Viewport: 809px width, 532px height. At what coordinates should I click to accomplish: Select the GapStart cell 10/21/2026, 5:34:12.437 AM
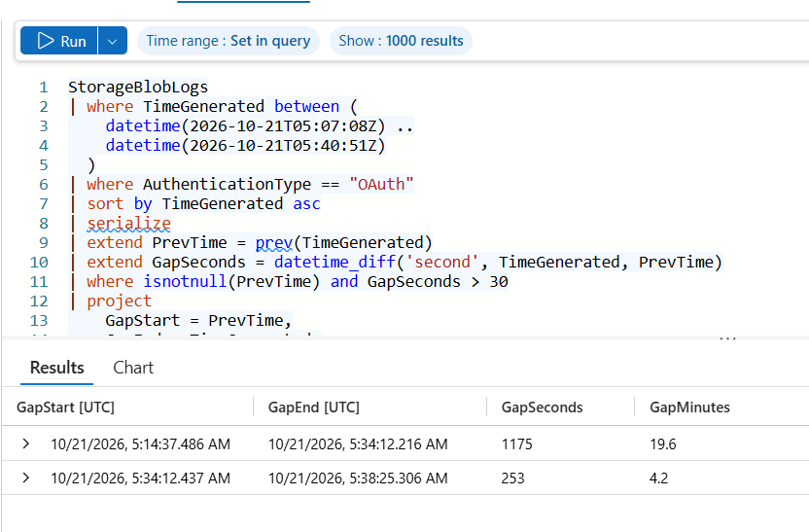pyautogui.click(x=140, y=478)
